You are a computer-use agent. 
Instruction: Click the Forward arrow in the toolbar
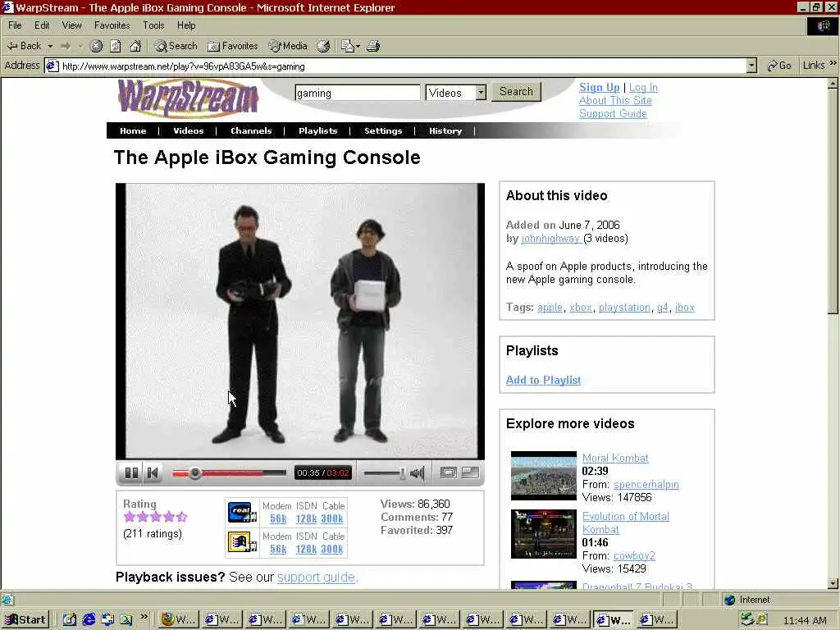66,46
